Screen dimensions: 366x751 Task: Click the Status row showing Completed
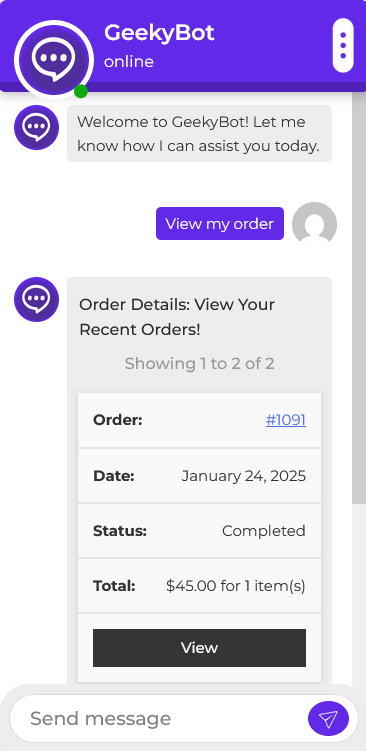[x=199, y=531]
